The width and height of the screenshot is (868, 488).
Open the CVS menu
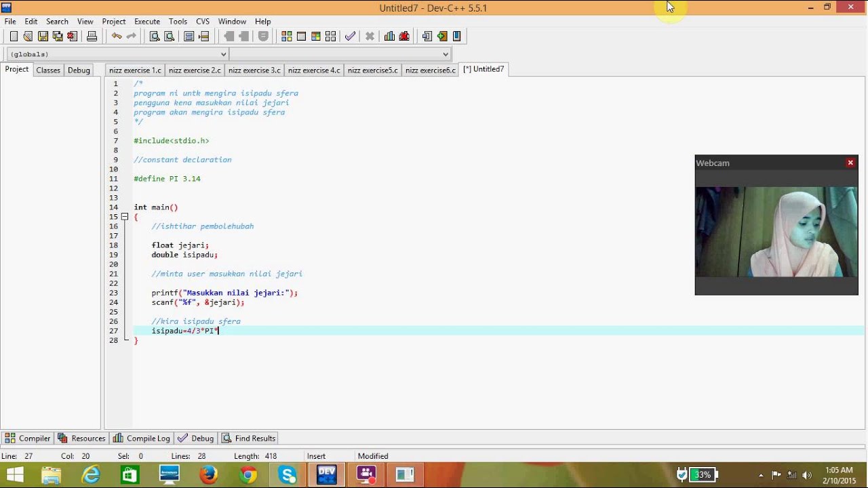click(203, 22)
